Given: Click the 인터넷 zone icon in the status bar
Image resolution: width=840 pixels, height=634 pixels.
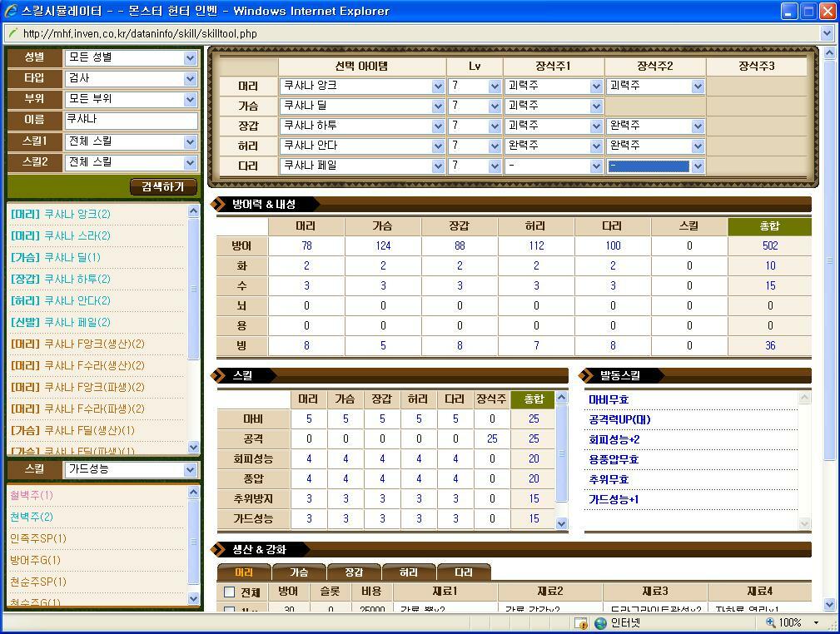Looking at the screenshot, I should [599, 622].
